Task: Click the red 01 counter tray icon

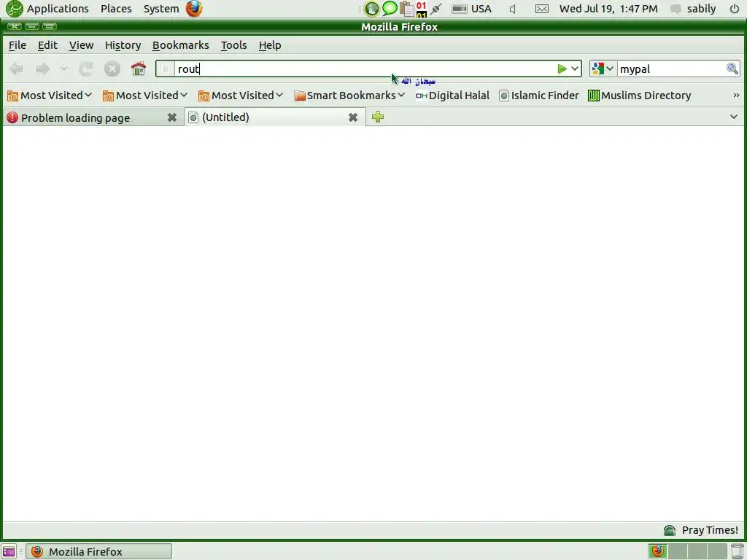Action: 421,9
